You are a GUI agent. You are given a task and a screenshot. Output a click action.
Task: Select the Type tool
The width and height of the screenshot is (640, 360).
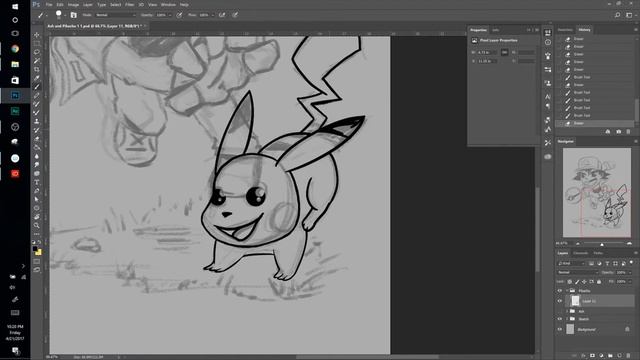37,182
